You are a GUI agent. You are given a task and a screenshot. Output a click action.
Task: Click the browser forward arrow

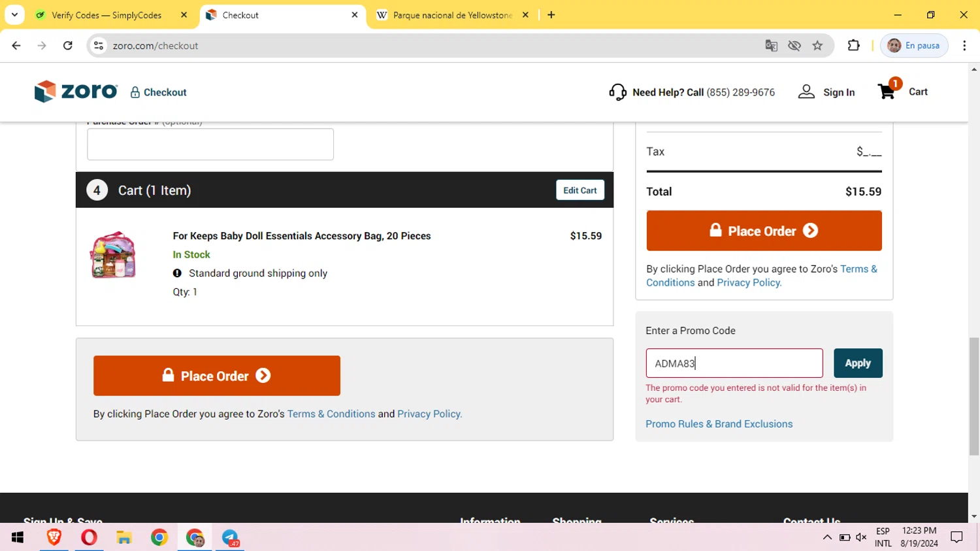click(x=42, y=46)
